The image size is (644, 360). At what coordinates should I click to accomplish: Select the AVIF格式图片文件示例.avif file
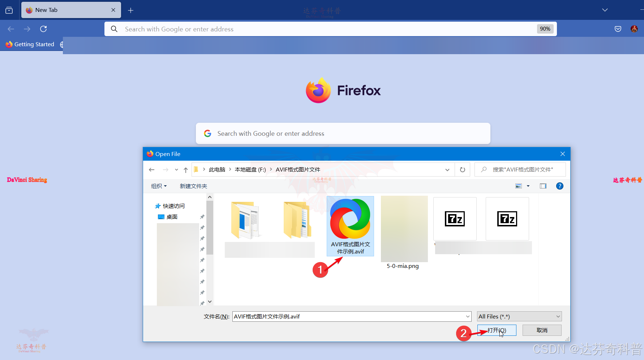click(x=350, y=226)
